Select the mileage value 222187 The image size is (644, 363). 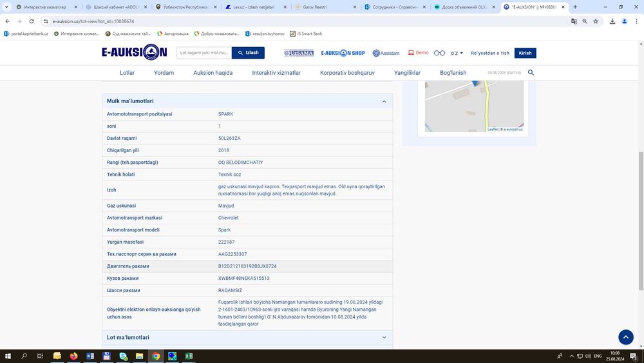point(226,242)
